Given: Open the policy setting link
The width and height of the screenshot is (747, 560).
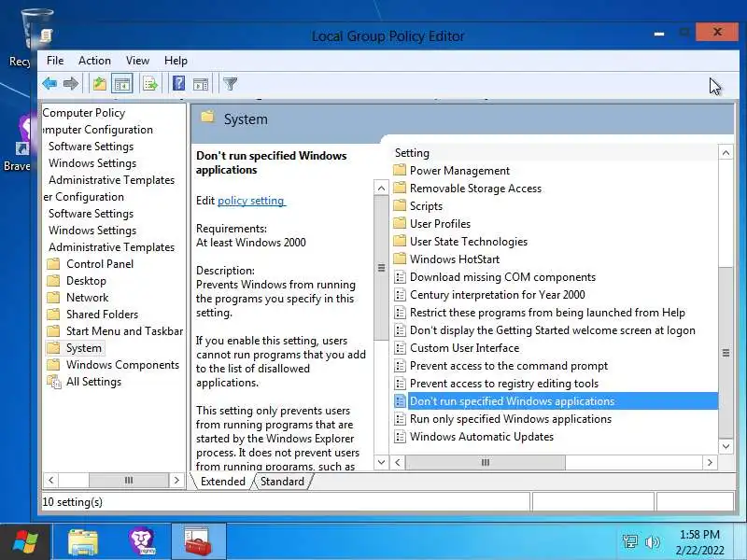Looking at the screenshot, I should [251, 201].
